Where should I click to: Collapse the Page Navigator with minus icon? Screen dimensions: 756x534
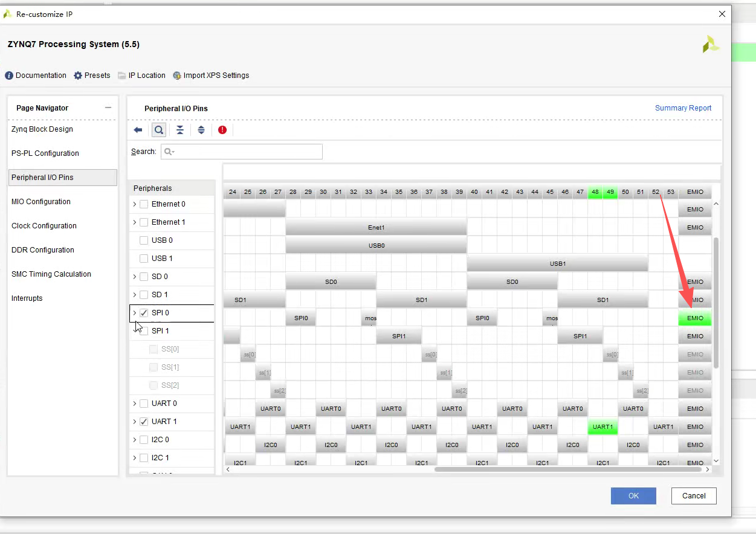(108, 108)
